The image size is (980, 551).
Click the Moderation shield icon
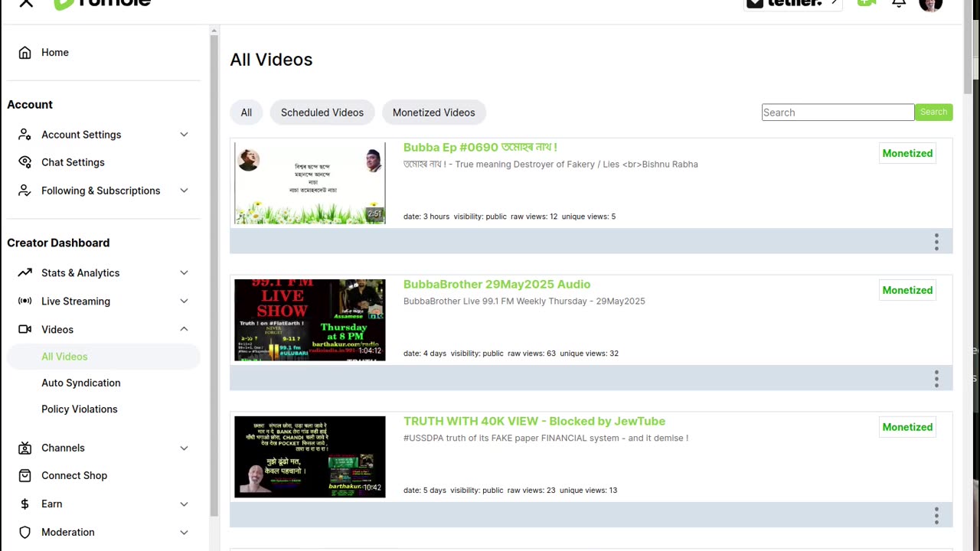(25, 532)
